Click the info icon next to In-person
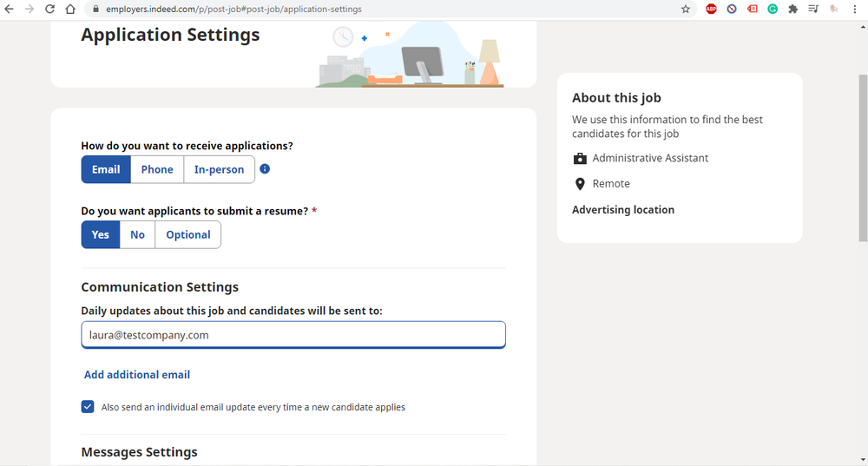Screen dimensions: 868x466 (x=265, y=169)
